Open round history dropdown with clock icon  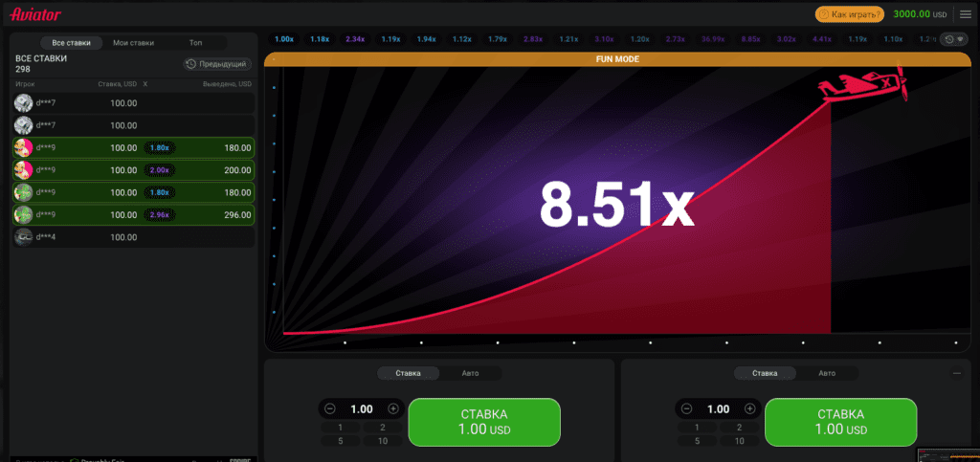[x=954, y=38]
